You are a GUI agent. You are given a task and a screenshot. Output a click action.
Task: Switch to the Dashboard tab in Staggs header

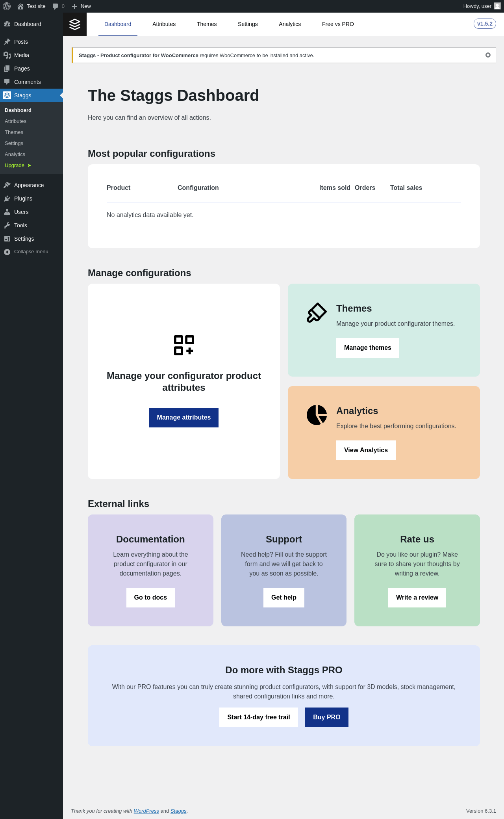(x=118, y=24)
